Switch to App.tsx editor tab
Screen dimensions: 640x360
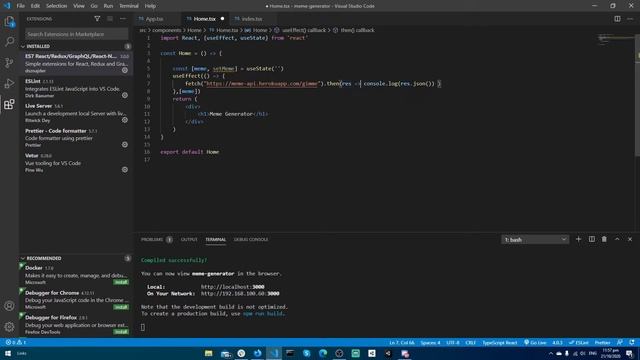pyautogui.click(x=157, y=19)
